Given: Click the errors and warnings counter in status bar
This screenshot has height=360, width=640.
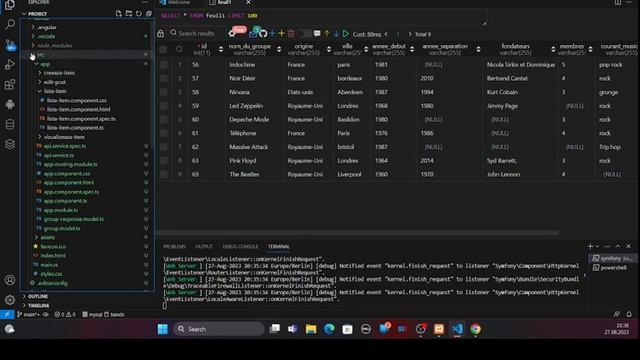Looking at the screenshot, I should [x=65, y=314].
